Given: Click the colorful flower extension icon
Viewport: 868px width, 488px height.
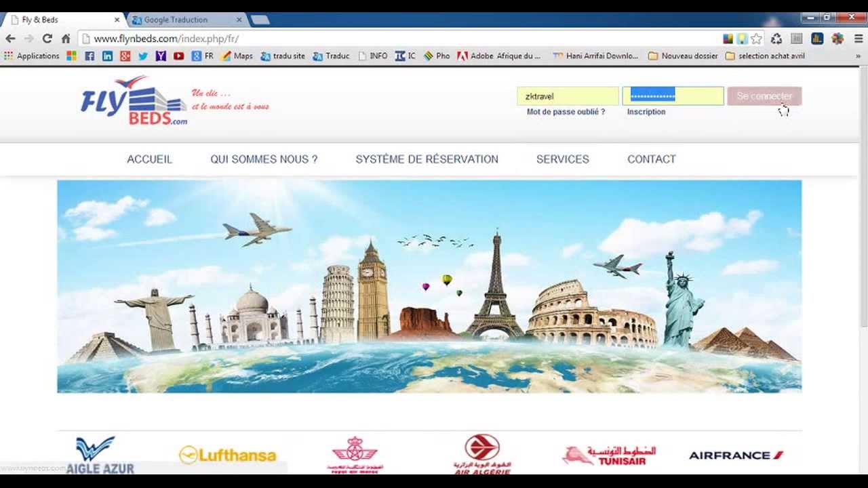Looking at the screenshot, I should (x=837, y=39).
